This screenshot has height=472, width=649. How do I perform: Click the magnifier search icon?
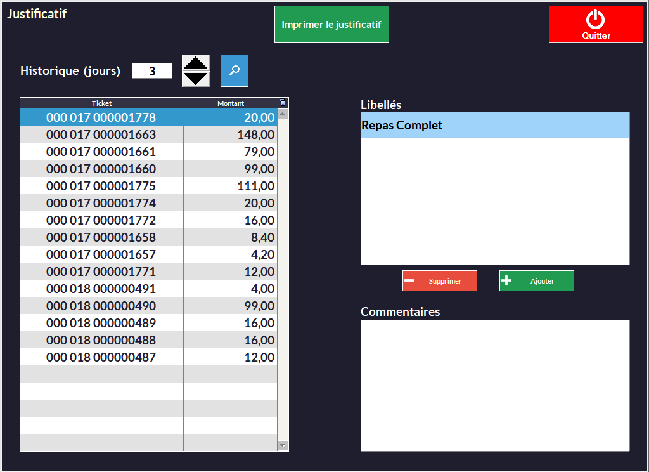pos(234,71)
